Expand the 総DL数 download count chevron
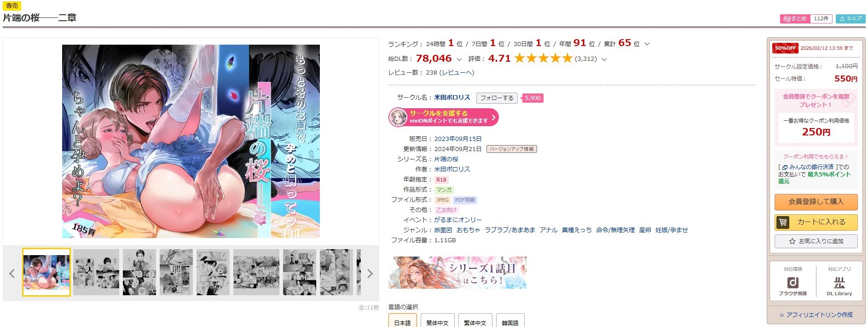The image size is (868, 327). (459, 59)
